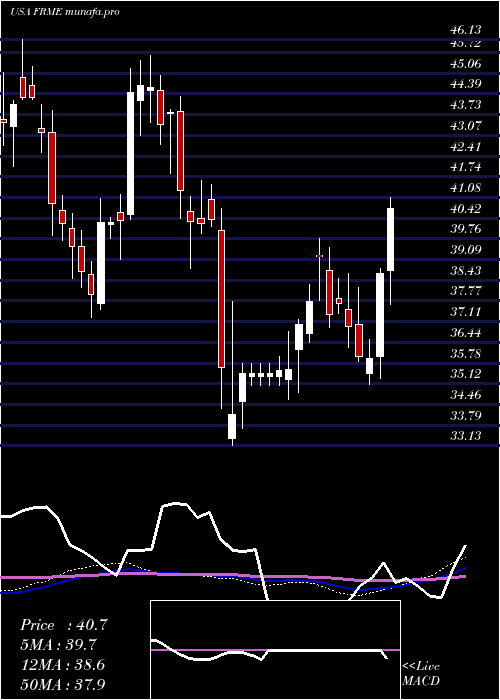Image resolution: width=500 pixels, height=700 pixels.
Task: Select the 39.09 price axis label
Action: pyautogui.click(x=466, y=250)
